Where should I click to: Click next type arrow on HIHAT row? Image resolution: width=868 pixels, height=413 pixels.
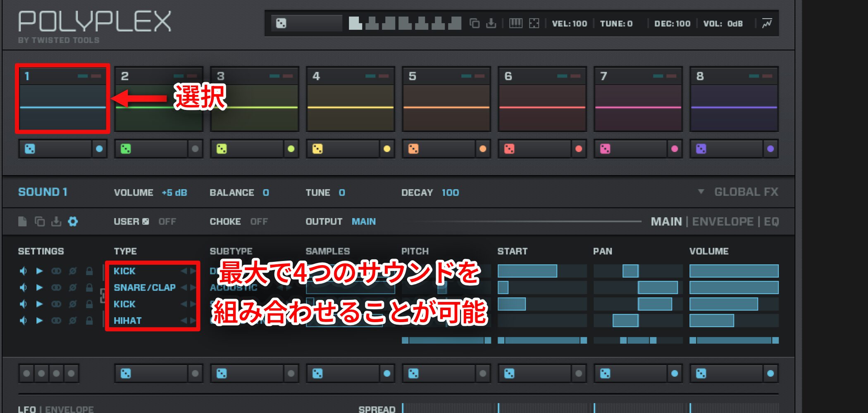193,320
